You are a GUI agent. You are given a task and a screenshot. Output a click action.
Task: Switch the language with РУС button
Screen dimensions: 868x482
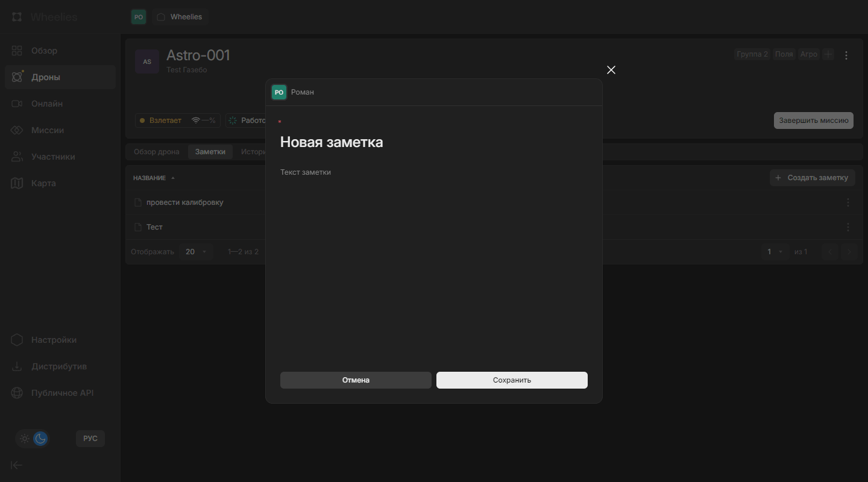(90, 439)
